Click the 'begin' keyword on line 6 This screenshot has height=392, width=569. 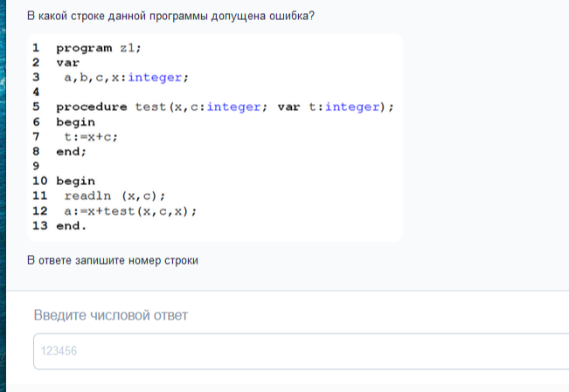(x=75, y=122)
